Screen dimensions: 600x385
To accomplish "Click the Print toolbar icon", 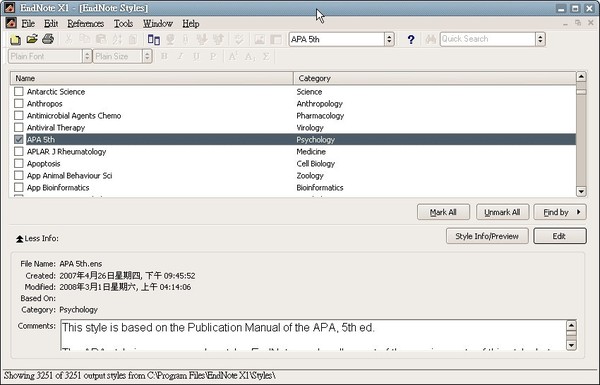I will (x=48, y=39).
